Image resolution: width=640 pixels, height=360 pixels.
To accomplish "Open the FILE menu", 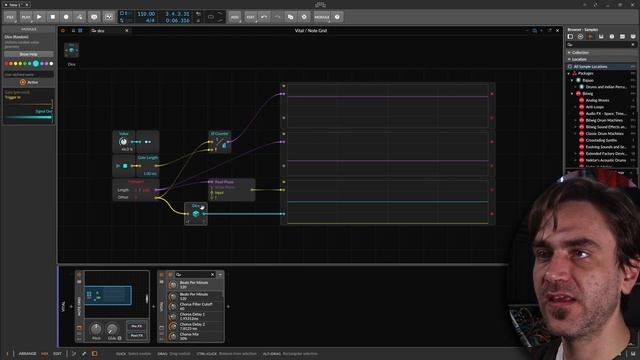I will pos(10,17).
